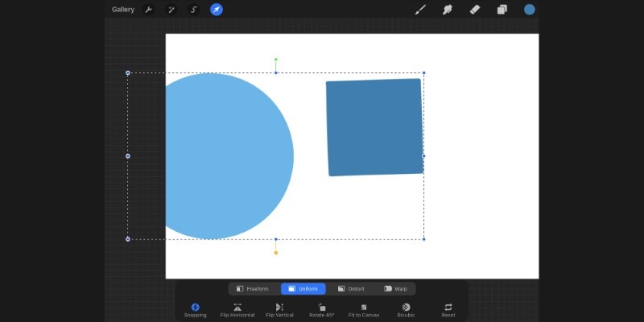Open Bicubic interpolation options
The height and width of the screenshot is (322, 644).
pos(406,311)
